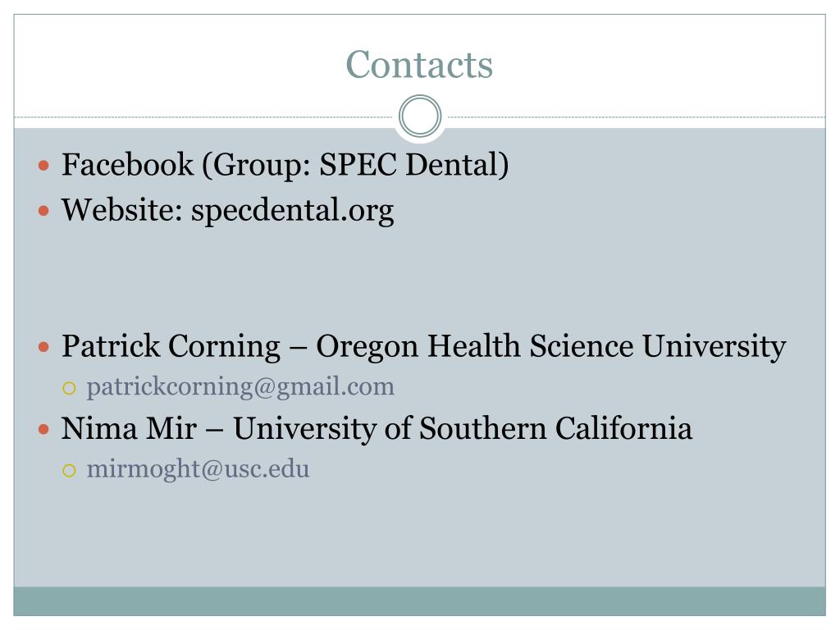Open the mirmoght@usc.edu email link
The height and width of the screenshot is (630, 840).
(x=198, y=468)
